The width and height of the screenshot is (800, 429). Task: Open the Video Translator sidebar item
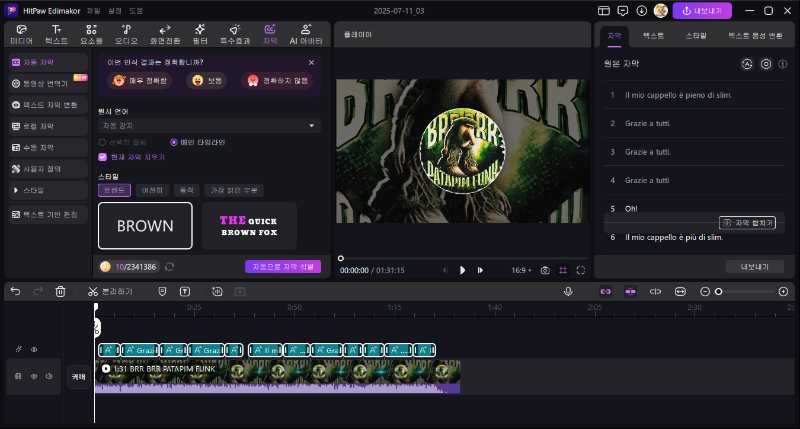click(x=48, y=83)
